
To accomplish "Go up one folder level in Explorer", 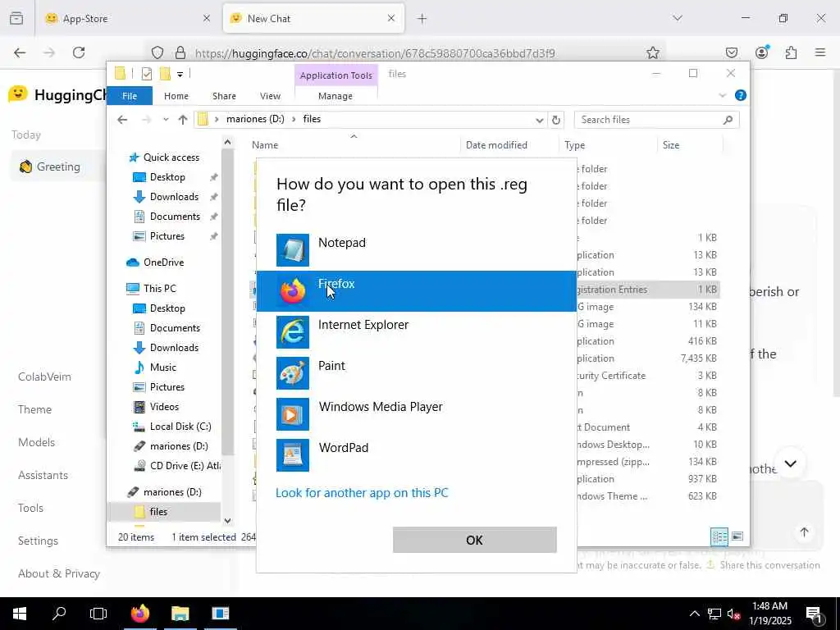I will (x=183, y=120).
